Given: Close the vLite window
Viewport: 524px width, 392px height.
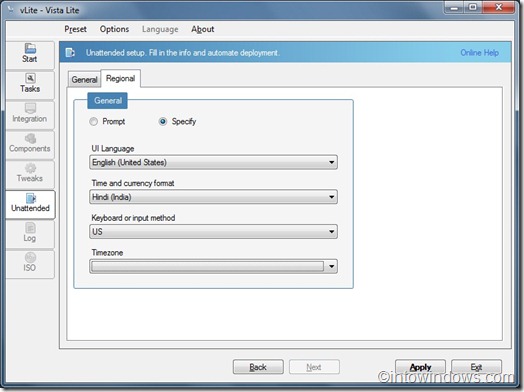Looking at the screenshot, I should 498,7.
